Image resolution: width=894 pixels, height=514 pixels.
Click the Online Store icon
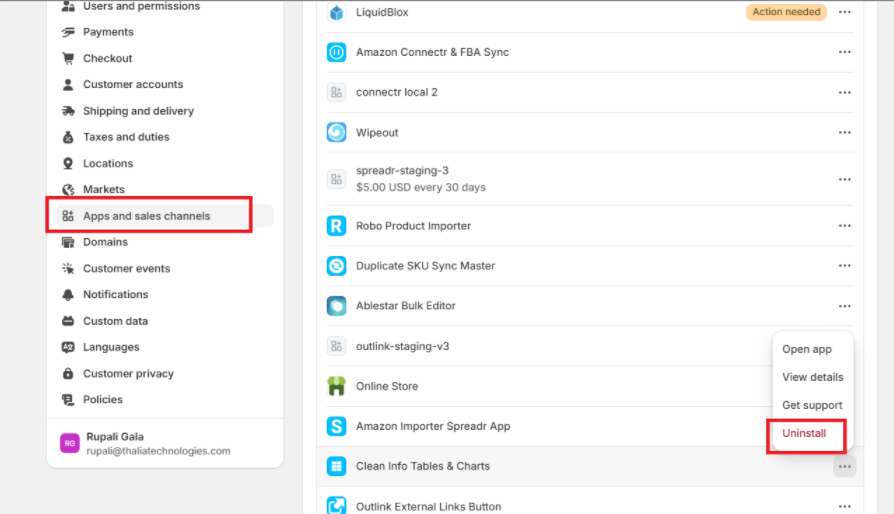(x=336, y=386)
